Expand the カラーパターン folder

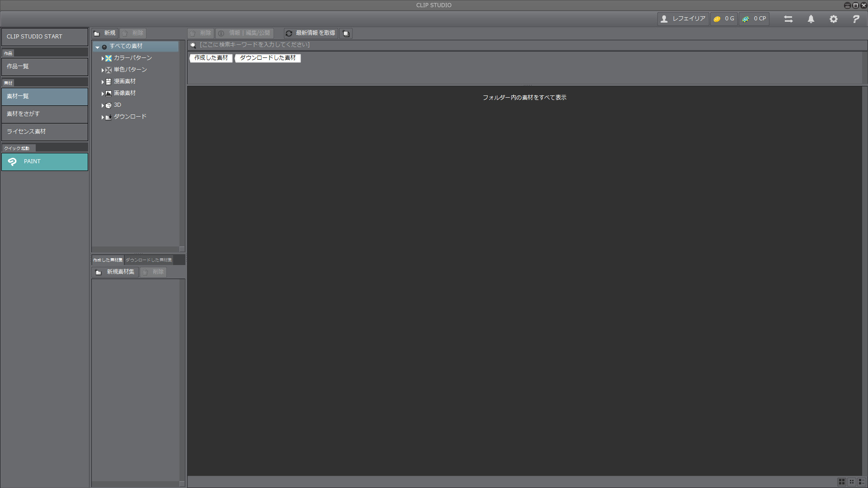(103, 58)
